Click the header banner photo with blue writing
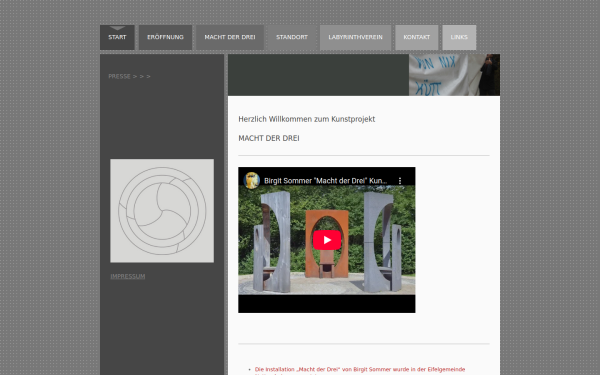600x375 pixels. point(454,75)
